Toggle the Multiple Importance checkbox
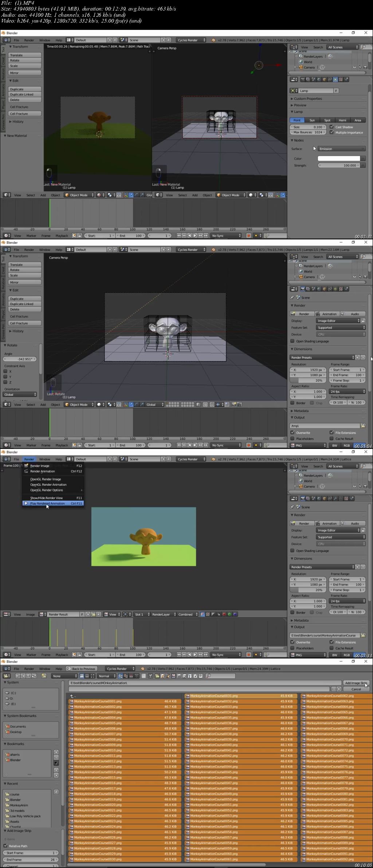This screenshot has height=868, width=373. point(331,132)
